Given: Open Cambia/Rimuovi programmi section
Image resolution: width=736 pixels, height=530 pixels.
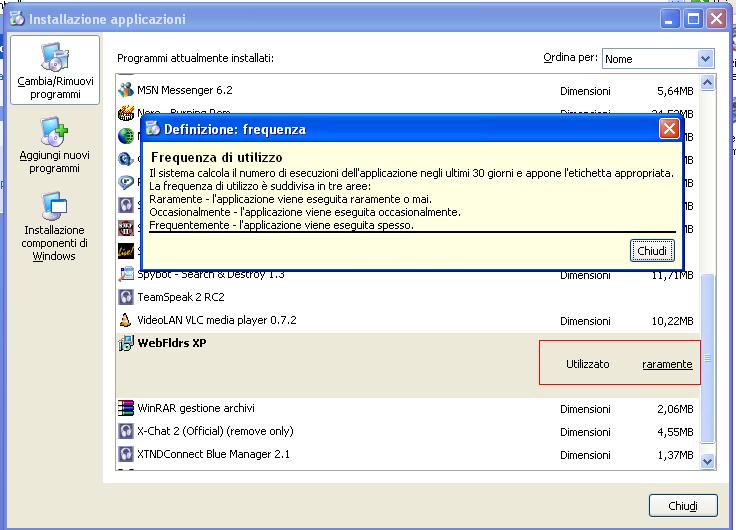Looking at the screenshot, I should tap(55, 70).
